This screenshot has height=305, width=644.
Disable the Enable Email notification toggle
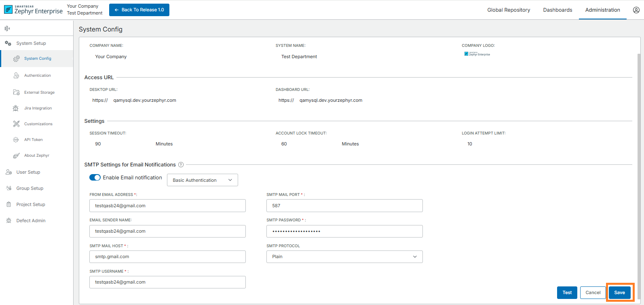tap(95, 178)
